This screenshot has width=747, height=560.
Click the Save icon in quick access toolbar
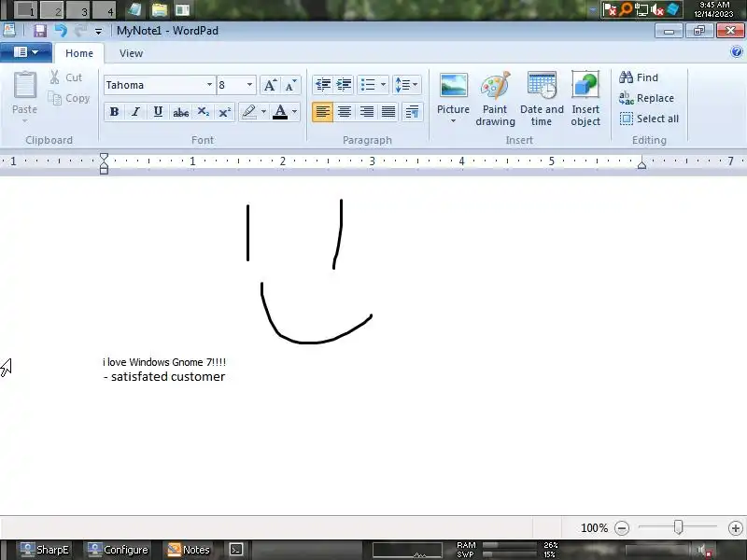tap(40, 31)
